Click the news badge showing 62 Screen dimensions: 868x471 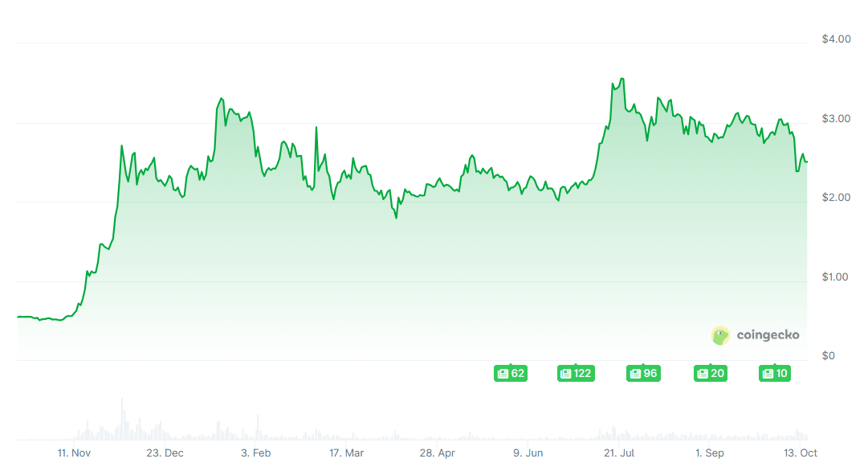pyautogui.click(x=510, y=374)
